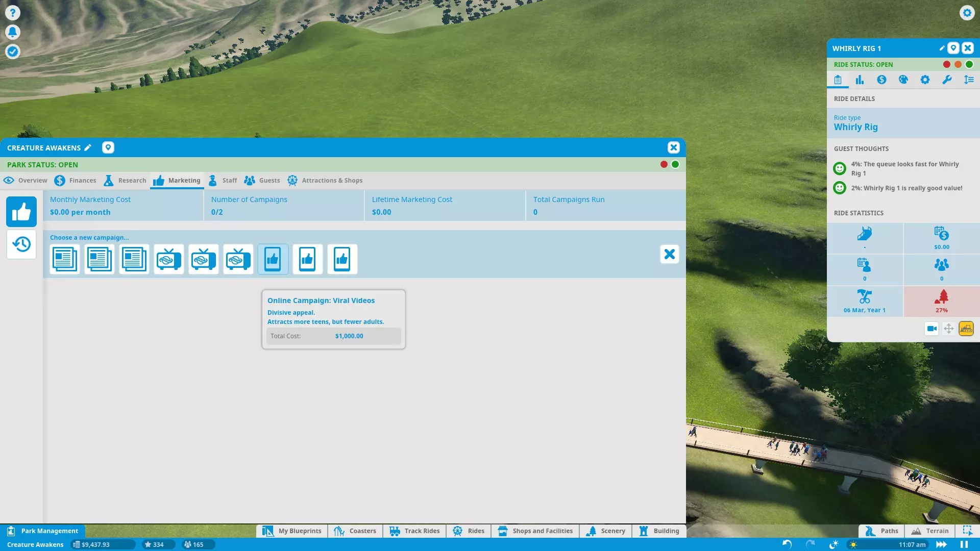Open Shops and Facilities menu
Viewport: 980px width, 551px height.
pos(535,531)
